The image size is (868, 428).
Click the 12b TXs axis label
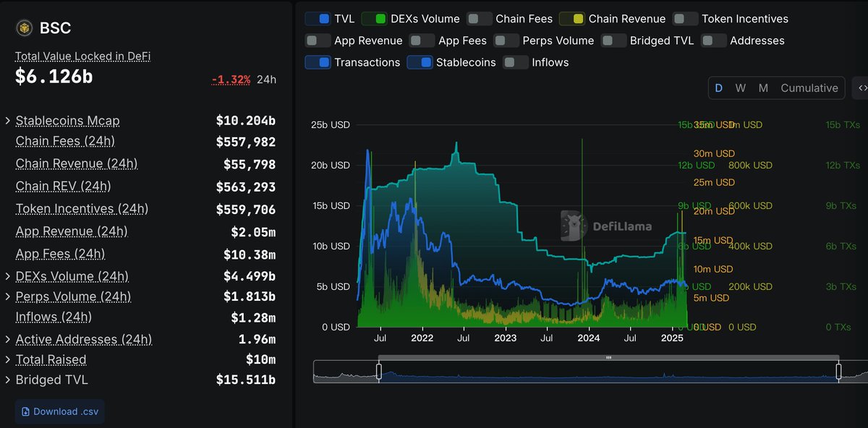point(843,166)
